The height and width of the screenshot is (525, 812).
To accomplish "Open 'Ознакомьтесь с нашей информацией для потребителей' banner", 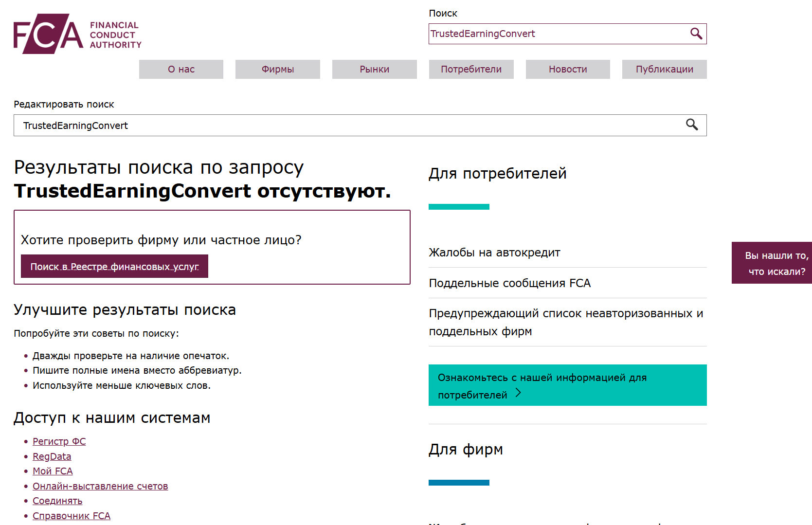I will tap(568, 385).
